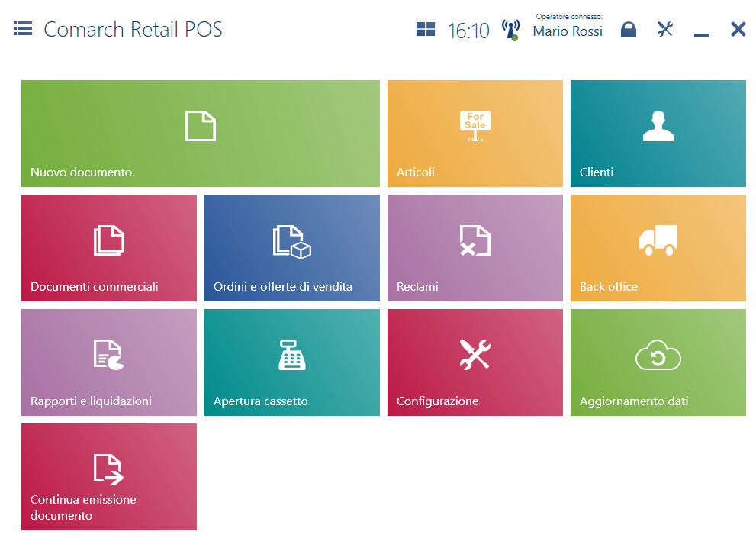Click the report chart document icon
This screenshot has height=541, width=756.
[109, 355]
